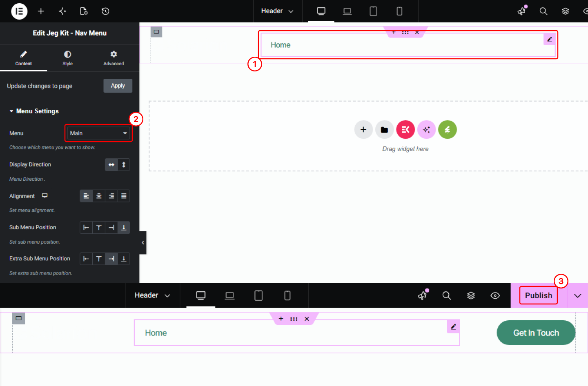Viewport: 588px width, 386px height.
Task: Open the template library folder button
Action: pos(384,130)
